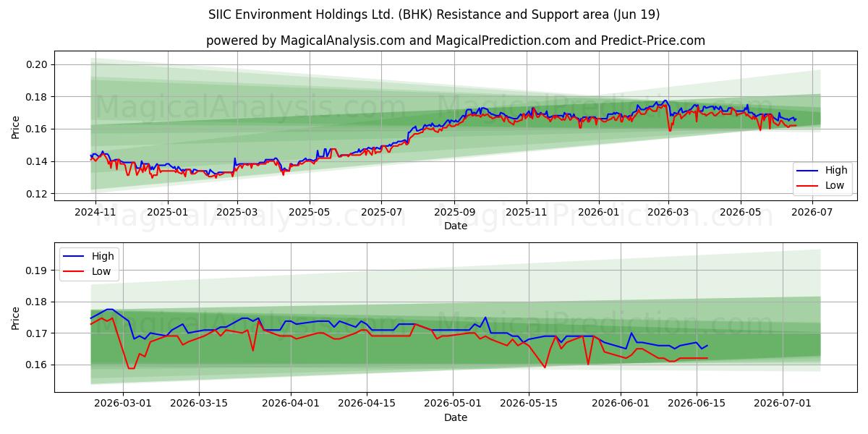868x434 pixels.
Task: Click the bottom chart 'Date' axis label
Action: point(456,417)
